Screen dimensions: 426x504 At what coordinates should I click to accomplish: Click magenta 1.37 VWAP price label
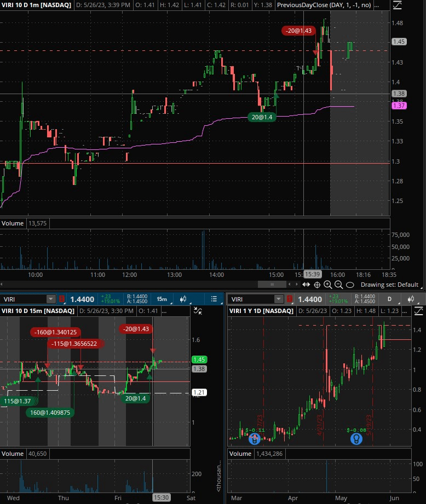click(399, 106)
